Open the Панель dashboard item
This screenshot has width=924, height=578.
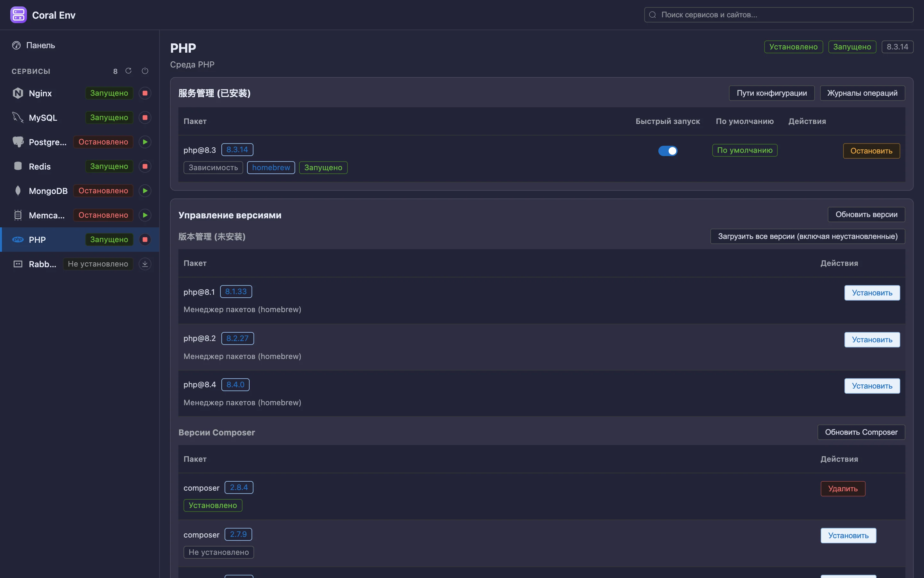pos(80,45)
